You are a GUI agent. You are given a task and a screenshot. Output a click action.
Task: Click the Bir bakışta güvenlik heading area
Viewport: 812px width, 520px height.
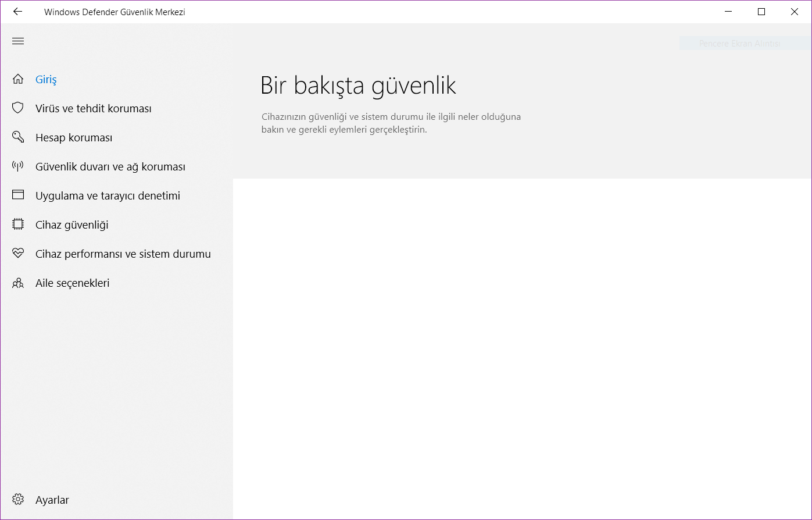[358, 85]
